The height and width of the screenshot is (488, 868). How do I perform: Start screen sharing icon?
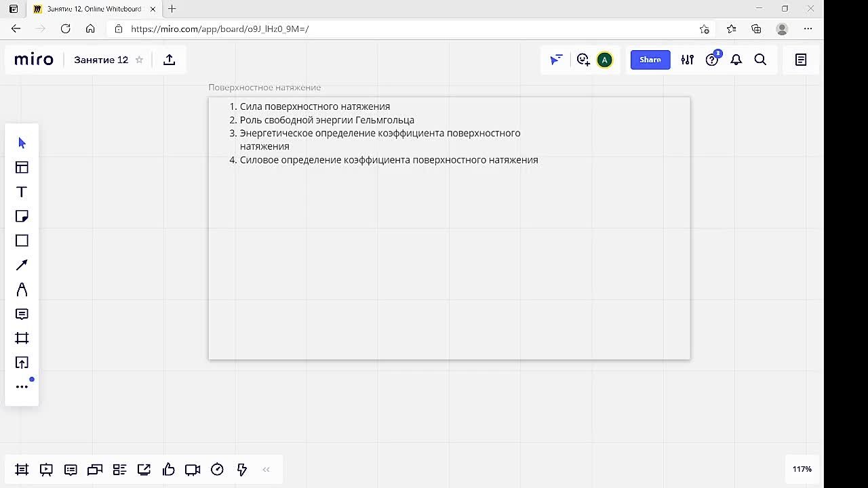tap(144, 469)
